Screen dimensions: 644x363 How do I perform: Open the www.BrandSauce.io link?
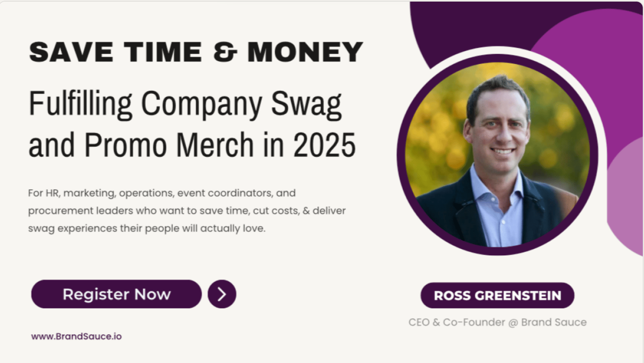[76, 337]
